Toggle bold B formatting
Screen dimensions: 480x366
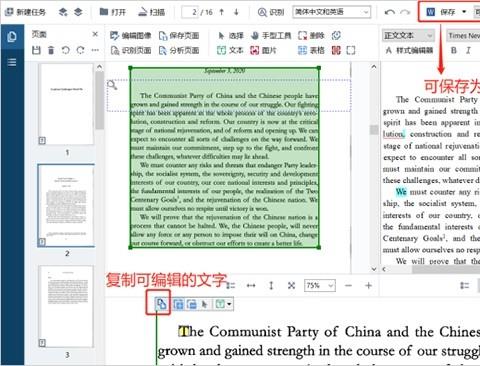pos(454,50)
